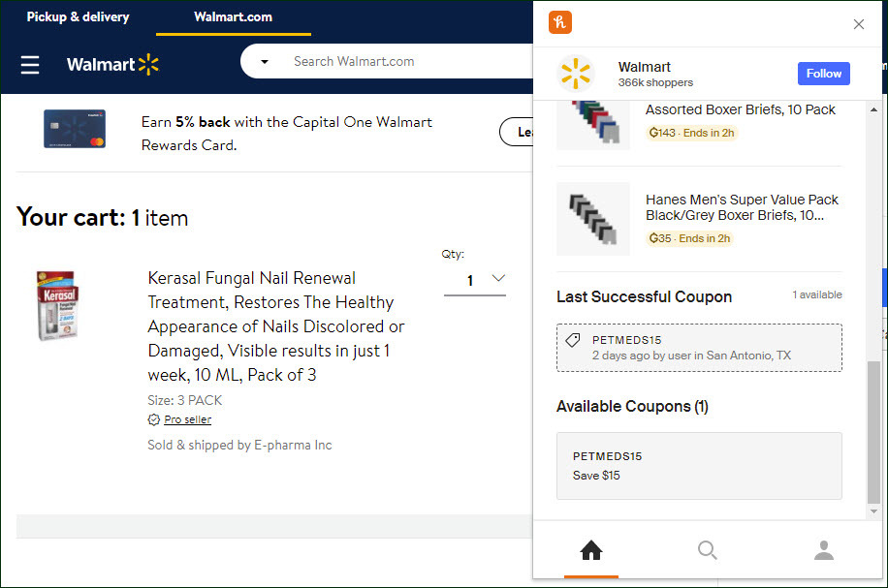Click the coupon tag icon next to PETMEDS15
The height and width of the screenshot is (588, 888).
coord(573,340)
